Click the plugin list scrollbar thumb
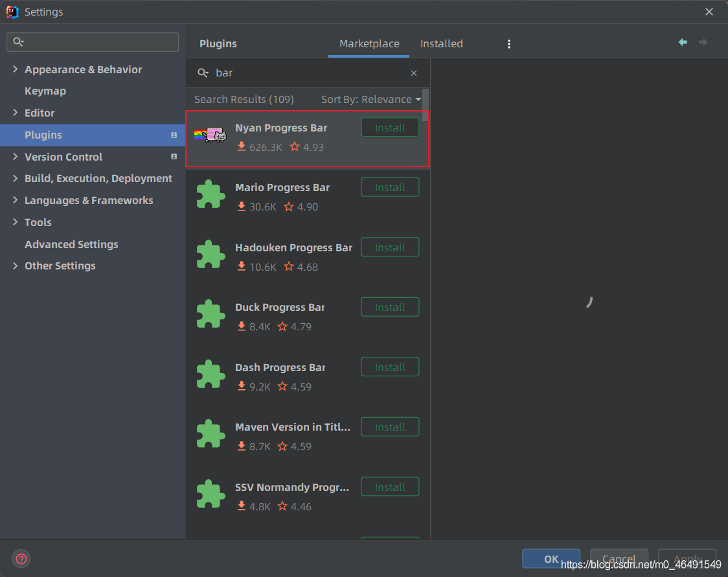 [426, 106]
